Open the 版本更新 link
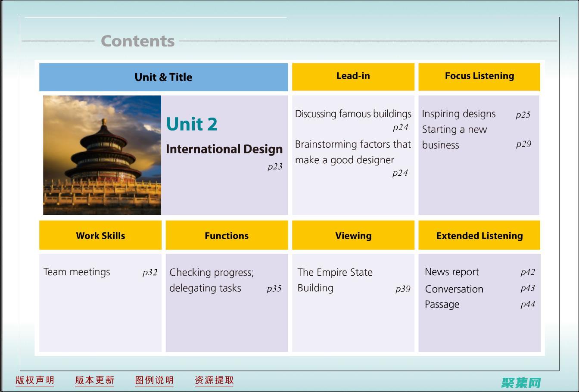Image resolution: width=579 pixels, height=392 pixels. 94,380
